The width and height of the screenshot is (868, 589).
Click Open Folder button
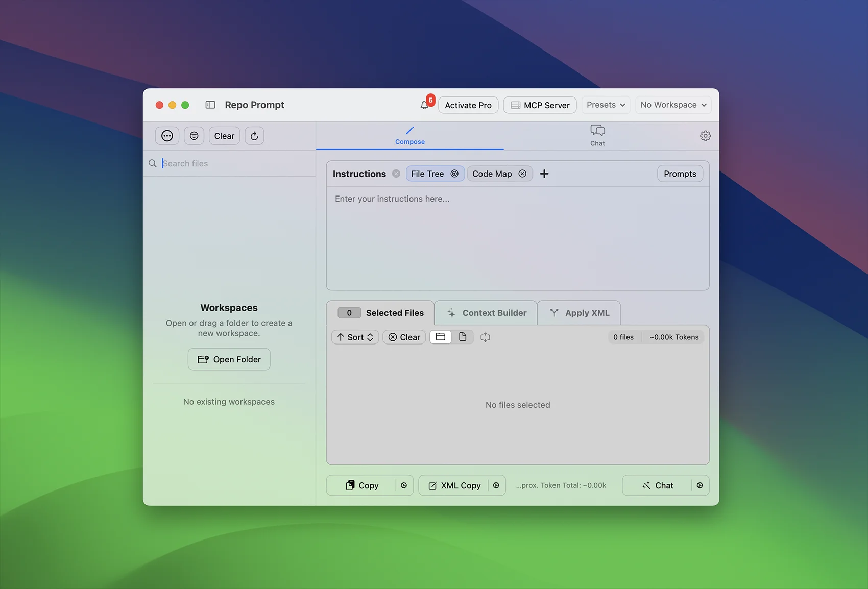(229, 359)
